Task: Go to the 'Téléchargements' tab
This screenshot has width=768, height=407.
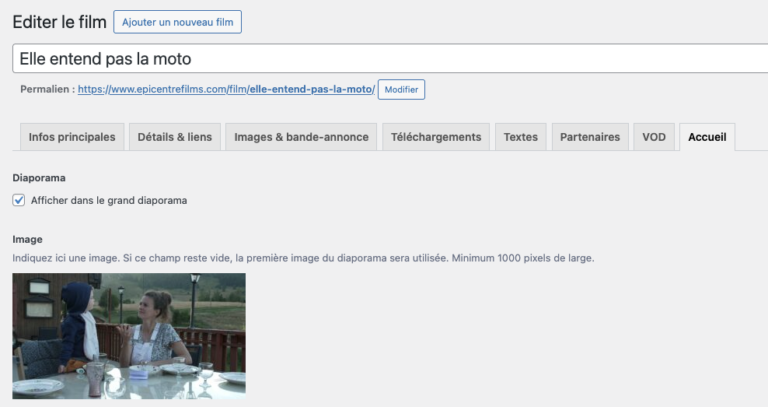Action: (436, 137)
